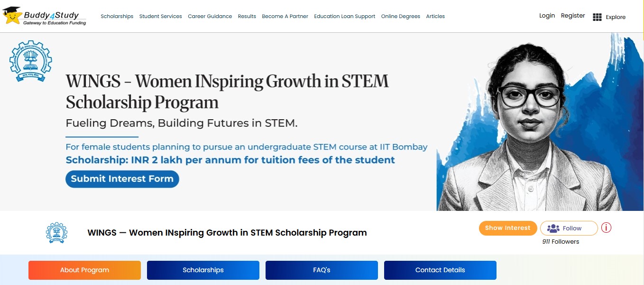Click the Register link
644x285 pixels.
[x=573, y=16]
